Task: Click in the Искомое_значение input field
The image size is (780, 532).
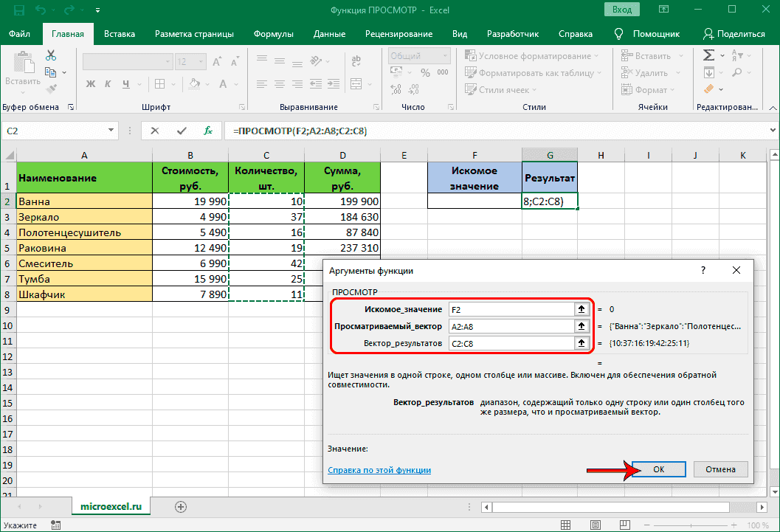Action: [x=509, y=309]
